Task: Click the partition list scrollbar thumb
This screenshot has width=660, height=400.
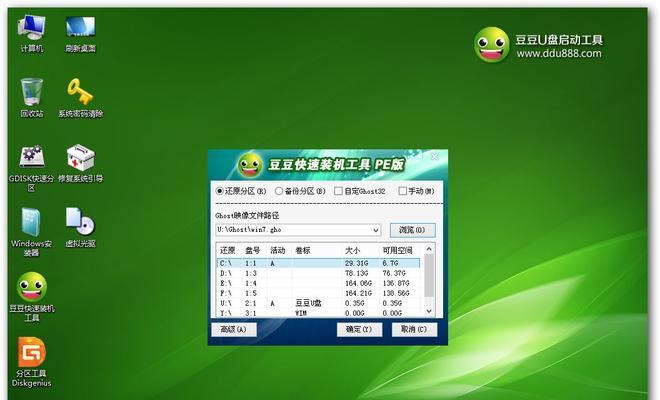Action: (429, 275)
